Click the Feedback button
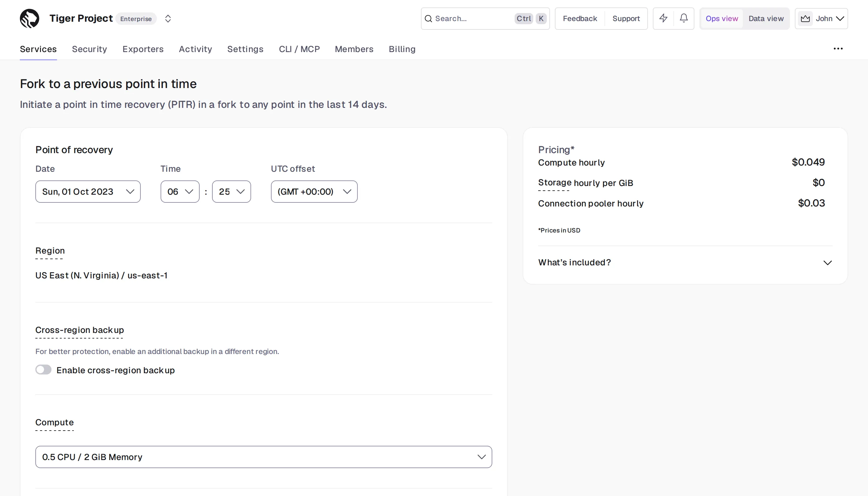This screenshot has width=868, height=496. click(580, 18)
